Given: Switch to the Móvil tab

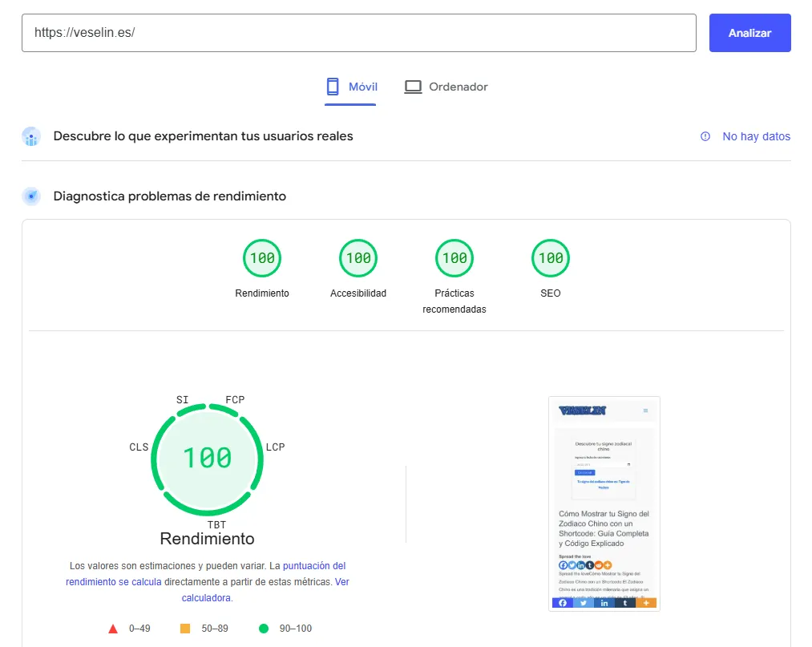Looking at the screenshot, I should point(351,87).
